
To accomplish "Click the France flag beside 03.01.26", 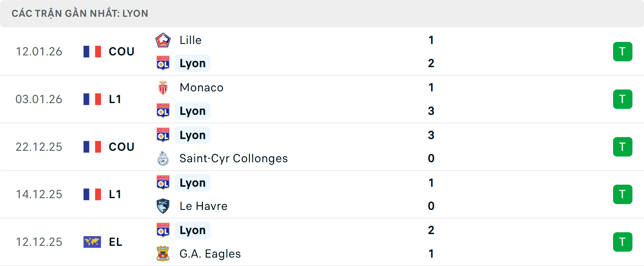I will (92, 99).
